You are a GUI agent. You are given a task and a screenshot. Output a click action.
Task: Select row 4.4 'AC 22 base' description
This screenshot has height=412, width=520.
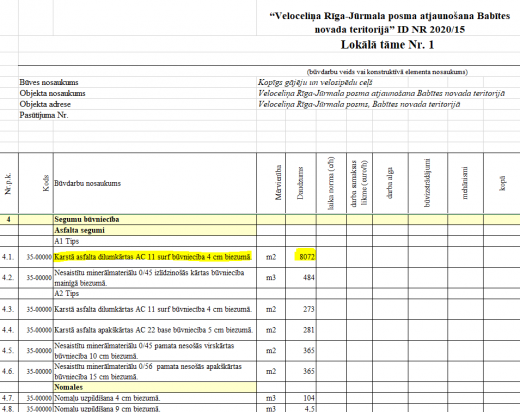pyautogui.click(x=155, y=330)
